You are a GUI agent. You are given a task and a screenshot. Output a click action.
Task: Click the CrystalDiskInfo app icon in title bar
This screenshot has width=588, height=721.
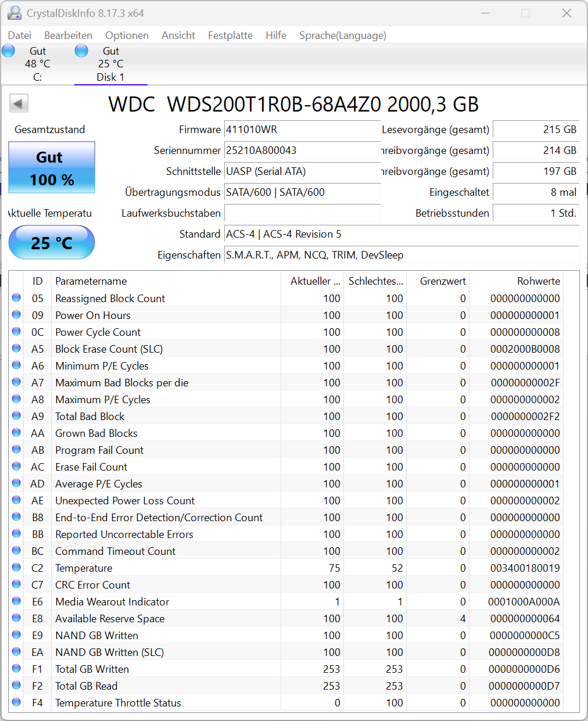pos(15,13)
